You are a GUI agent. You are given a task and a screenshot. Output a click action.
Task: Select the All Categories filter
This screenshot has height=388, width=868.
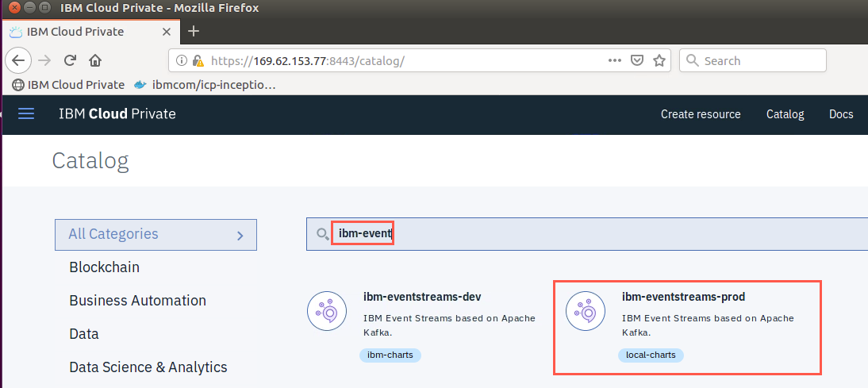[x=156, y=235]
